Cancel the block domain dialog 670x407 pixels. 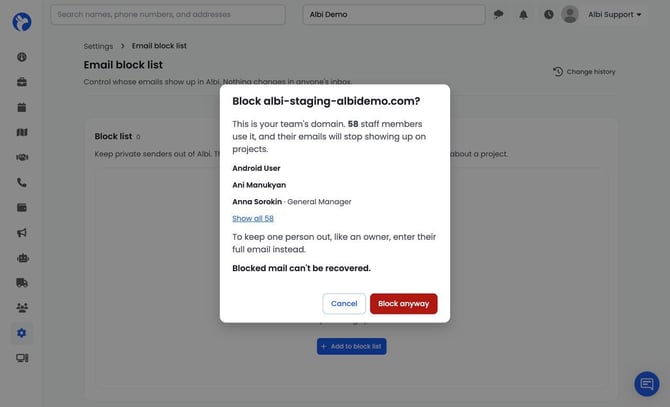click(x=344, y=304)
